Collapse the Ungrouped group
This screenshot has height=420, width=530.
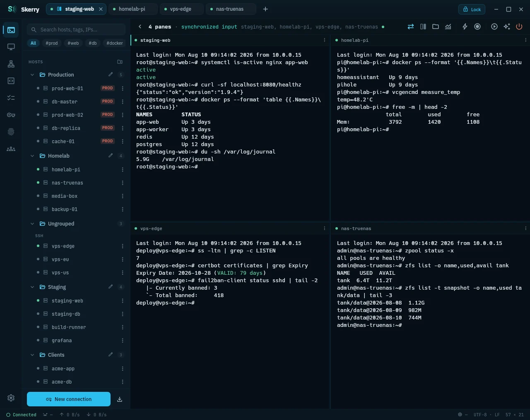[32, 224]
